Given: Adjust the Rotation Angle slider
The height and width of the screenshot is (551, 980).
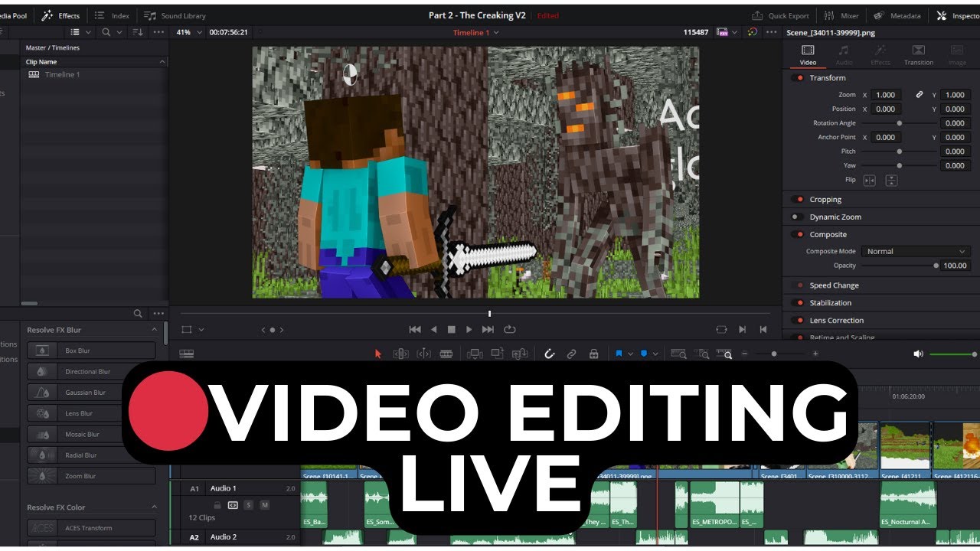Looking at the screenshot, I should coord(900,123).
